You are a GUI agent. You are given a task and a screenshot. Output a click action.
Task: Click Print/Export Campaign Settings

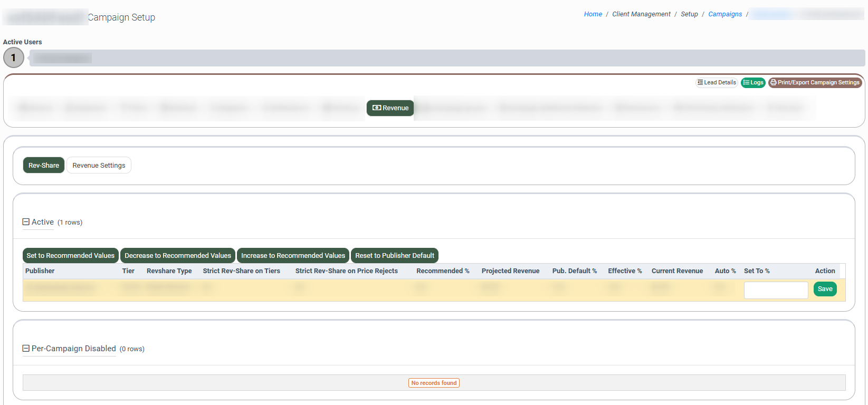tap(815, 83)
